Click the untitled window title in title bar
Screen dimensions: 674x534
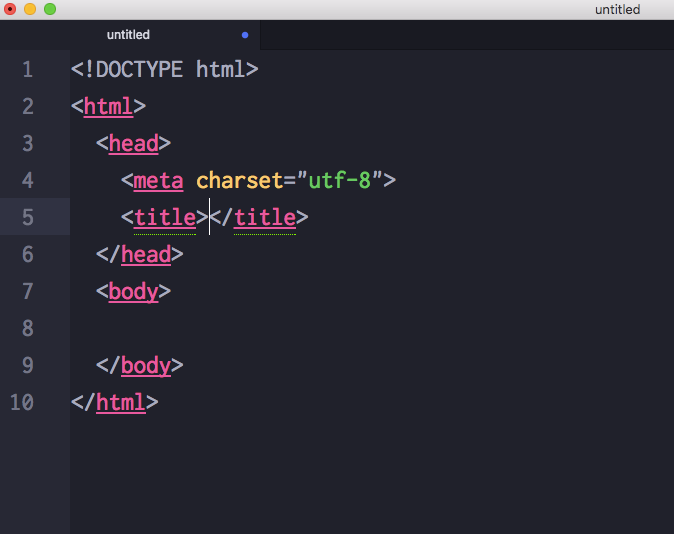pos(617,9)
